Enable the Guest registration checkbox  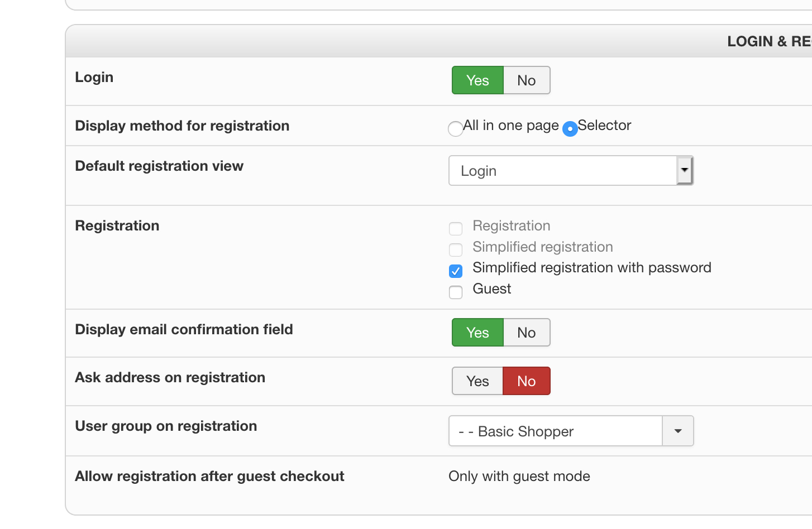456,292
